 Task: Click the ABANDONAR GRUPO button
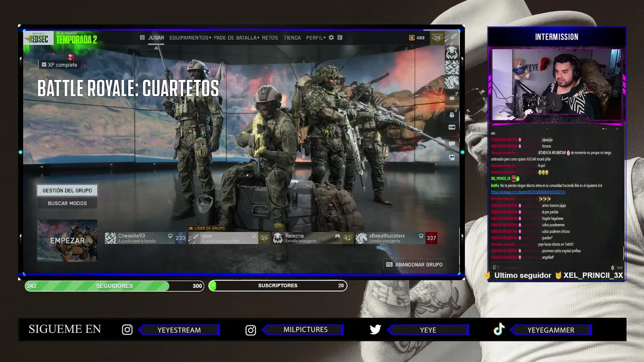coord(414,264)
